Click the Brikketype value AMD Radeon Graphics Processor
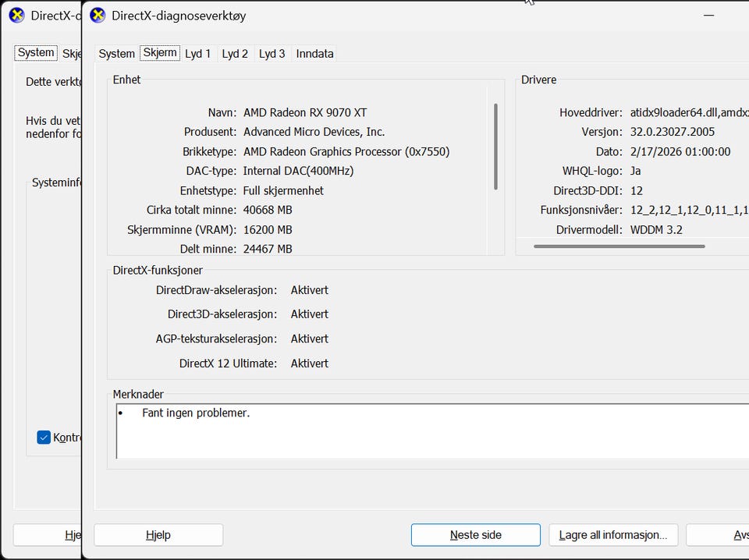Image resolution: width=749 pixels, height=560 pixels. pyautogui.click(x=346, y=152)
